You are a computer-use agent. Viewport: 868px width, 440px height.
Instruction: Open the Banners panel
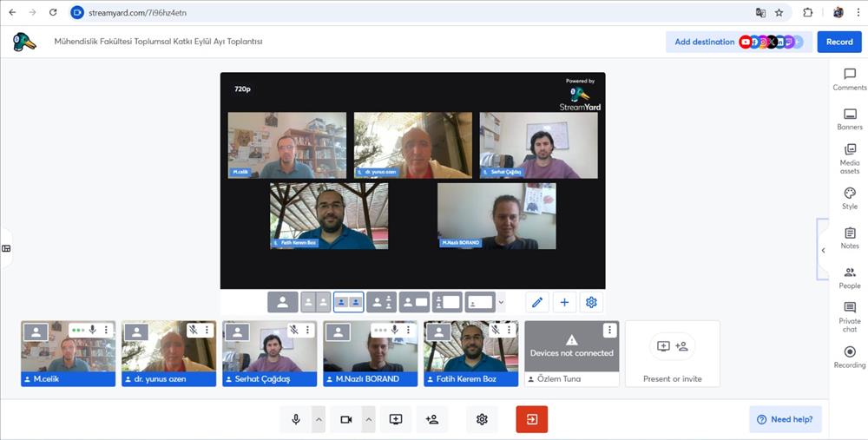849,119
